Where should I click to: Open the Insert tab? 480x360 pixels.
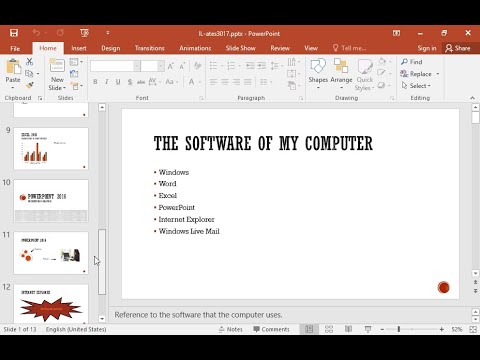[79, 48]
